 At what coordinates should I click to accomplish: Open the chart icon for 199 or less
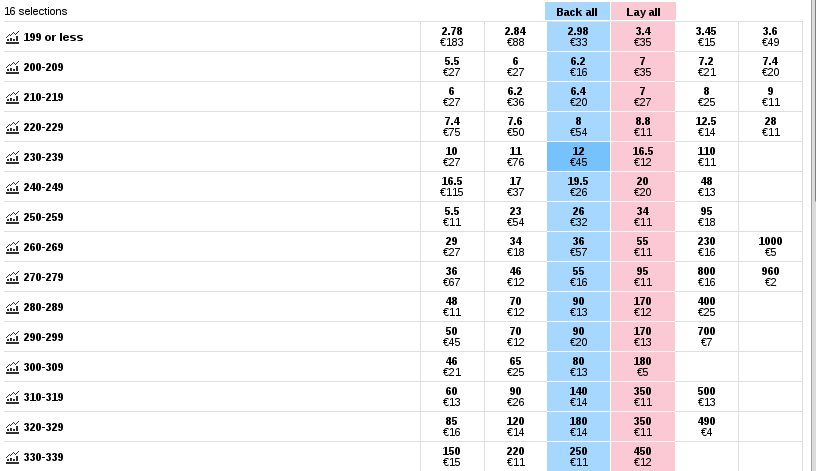(x=12, y=37)
